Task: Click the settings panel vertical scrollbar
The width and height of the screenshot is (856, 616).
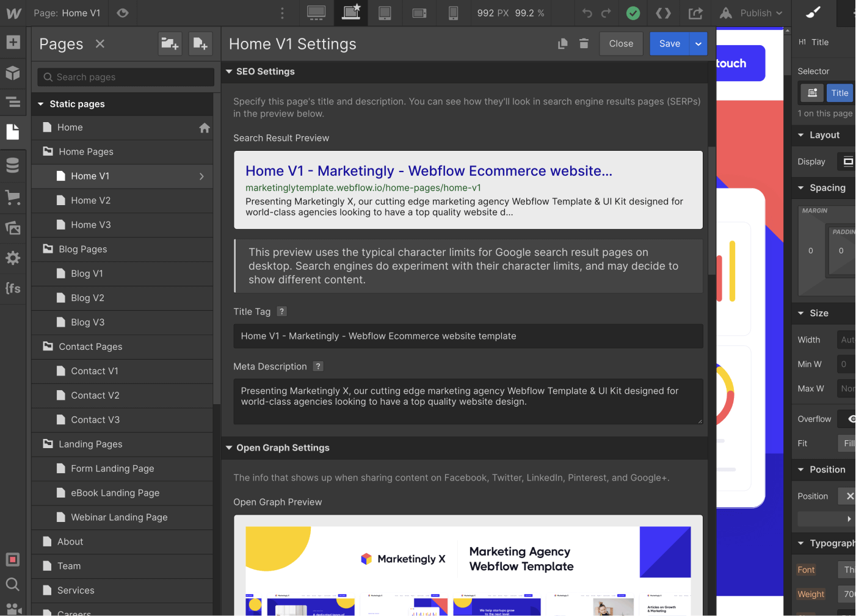Action: point(711,210)
